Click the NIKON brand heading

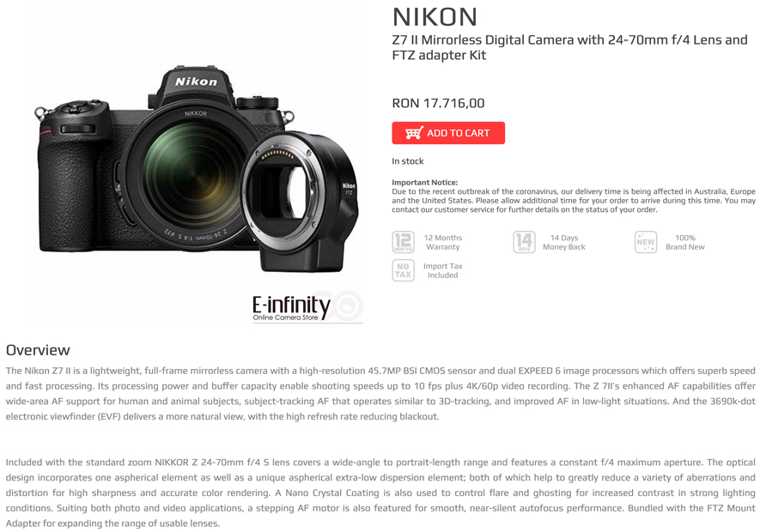click(x=435, y=17)
